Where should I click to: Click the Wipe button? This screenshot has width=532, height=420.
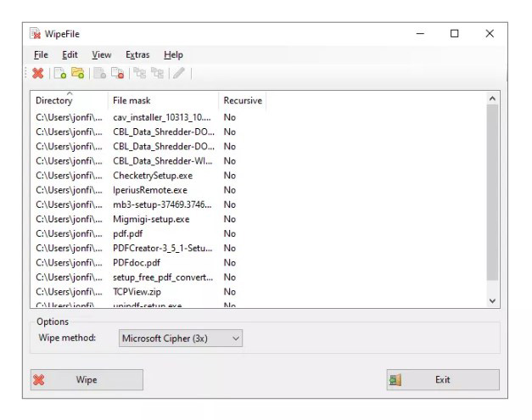(87, 379)
